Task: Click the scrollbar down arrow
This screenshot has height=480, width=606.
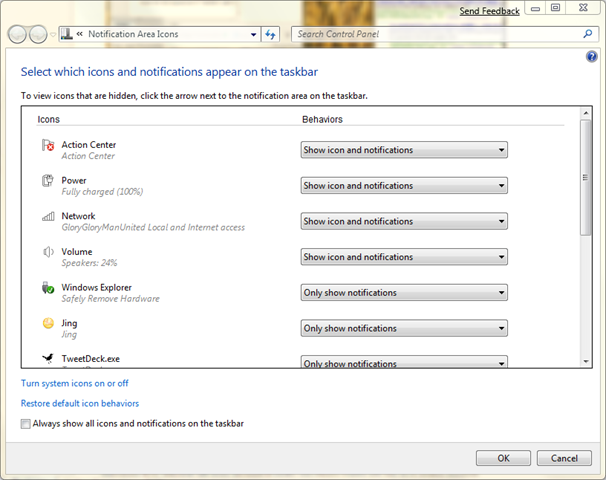Action: pyautogui.click(x=586, y=362)
